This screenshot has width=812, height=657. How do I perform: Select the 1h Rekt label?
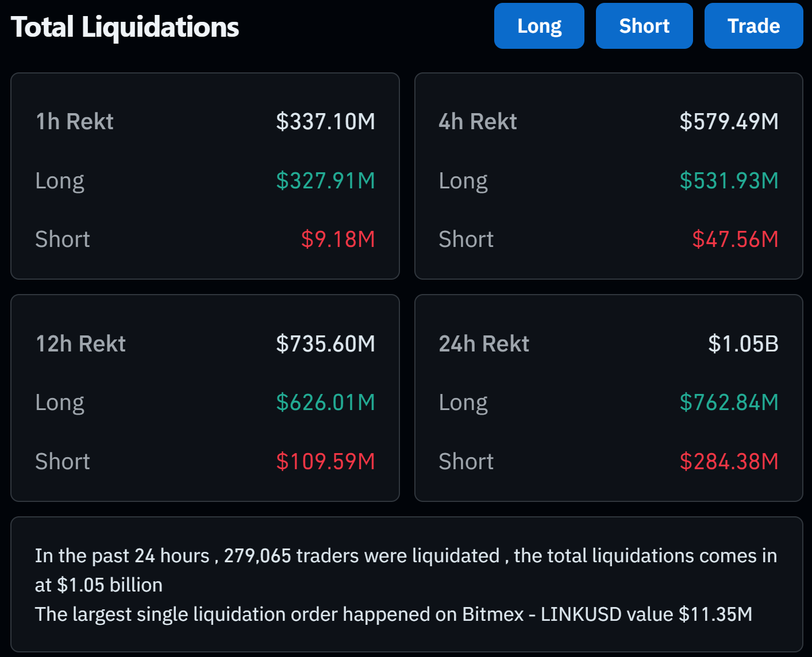[x=75, y=122]
